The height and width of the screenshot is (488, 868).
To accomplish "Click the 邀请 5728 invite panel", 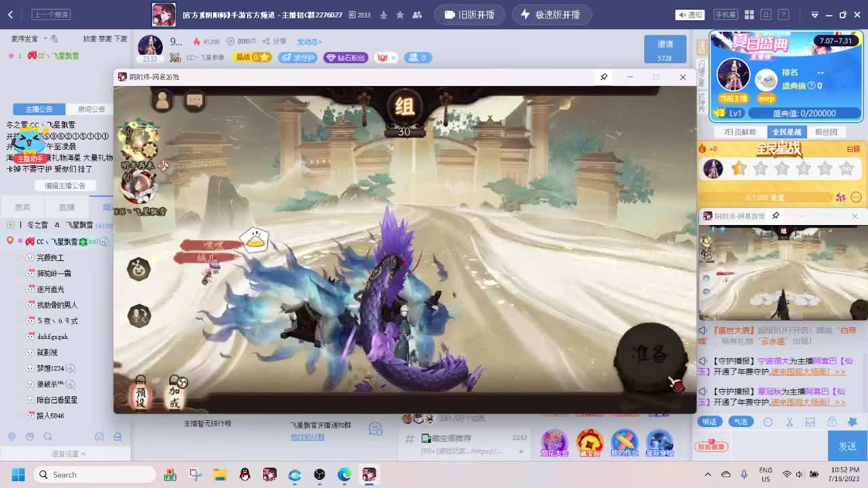I will pos(665,49).
